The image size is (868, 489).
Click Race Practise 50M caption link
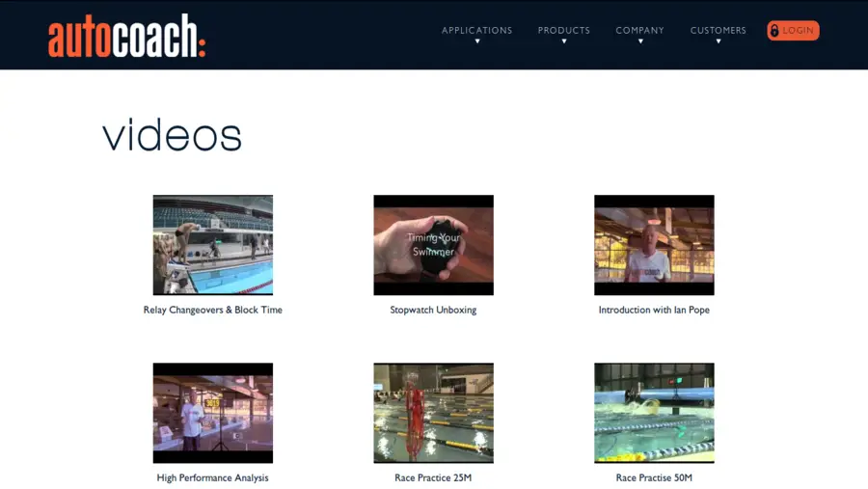pyautogui.click(x=654, y=478)
